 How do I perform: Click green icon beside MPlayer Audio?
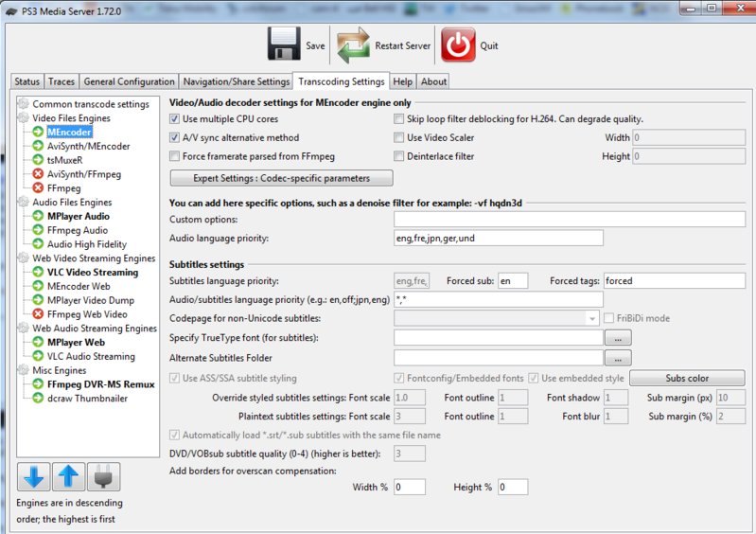(38, 216)
